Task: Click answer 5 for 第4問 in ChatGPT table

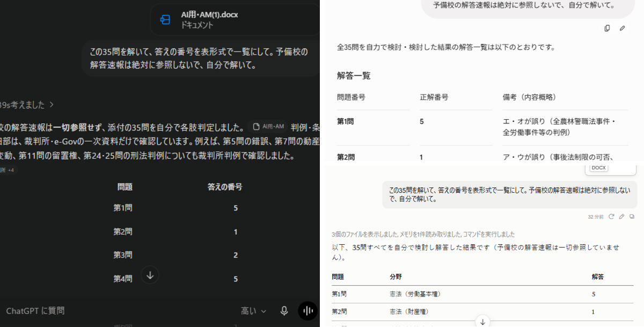Action: coord(236,279)
